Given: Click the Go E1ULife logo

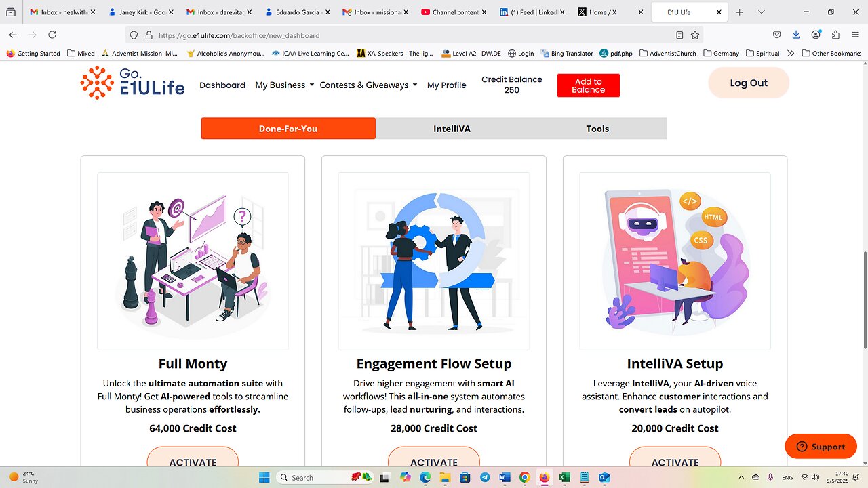Looking at the screenshot, I should (132, 83).
